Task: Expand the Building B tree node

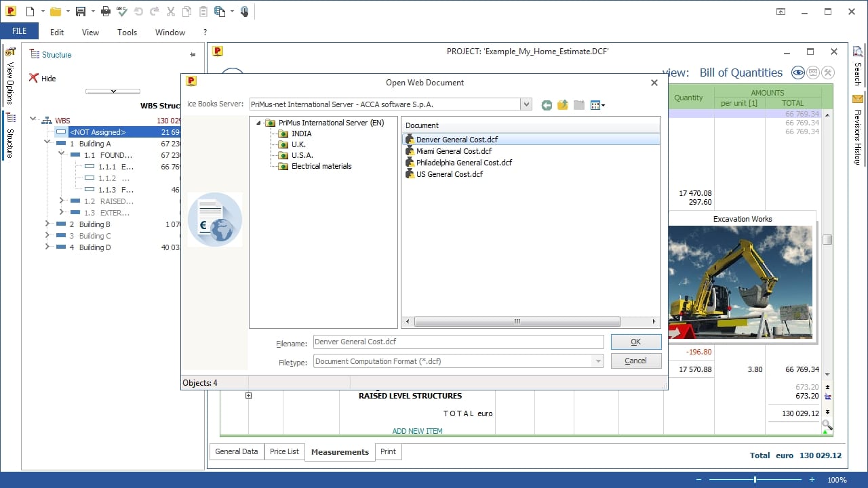Action: 47,224
